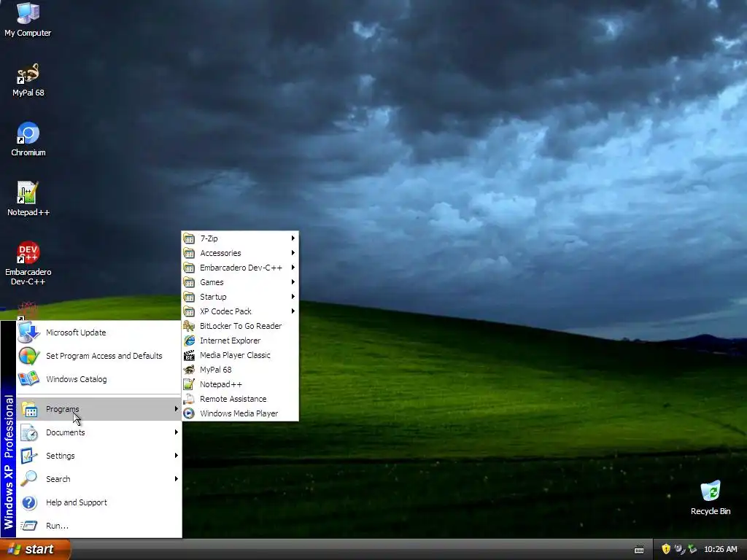Select the Embarcadero Dev-C++ desktop shortcut

tap(28, 262)
